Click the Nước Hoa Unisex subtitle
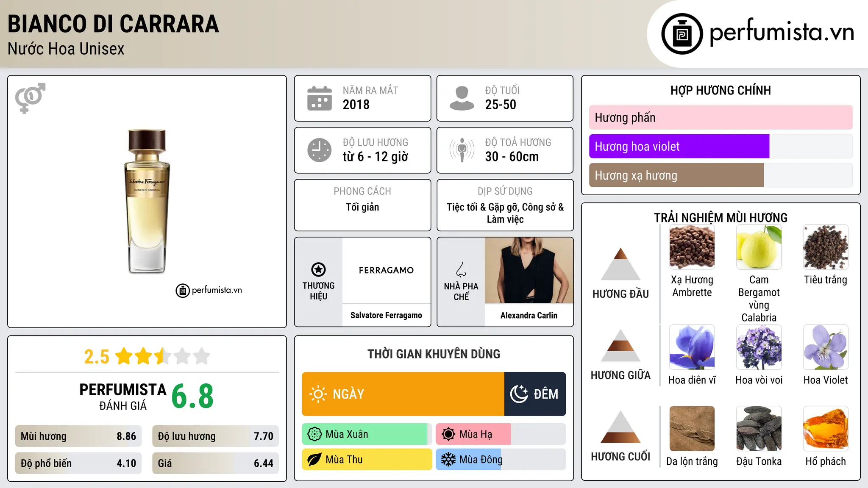The width and height of the screenshot is (868, 488). pos(66,49)
